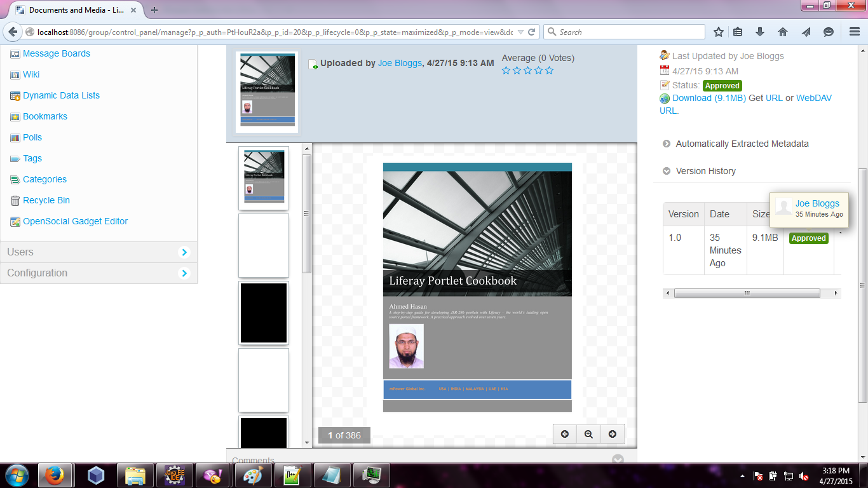This screenshot has width=868, height=488.
Task: Click the Polls chart icon
Action: pyautogui.click(x=15, y=138)
